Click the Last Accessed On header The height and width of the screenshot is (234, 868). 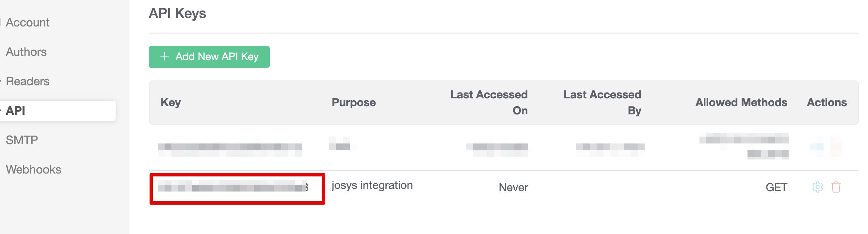[489, 102]
